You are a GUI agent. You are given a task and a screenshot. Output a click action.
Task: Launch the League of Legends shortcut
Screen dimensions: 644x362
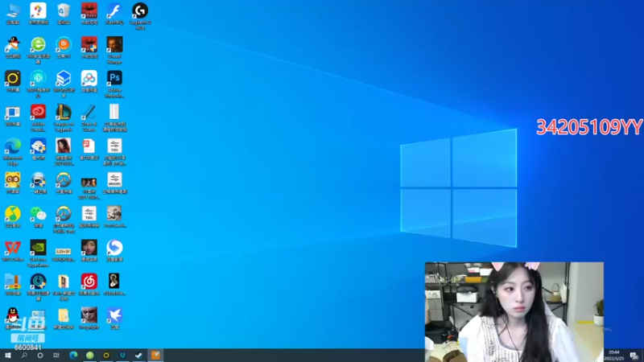(64, 117)
